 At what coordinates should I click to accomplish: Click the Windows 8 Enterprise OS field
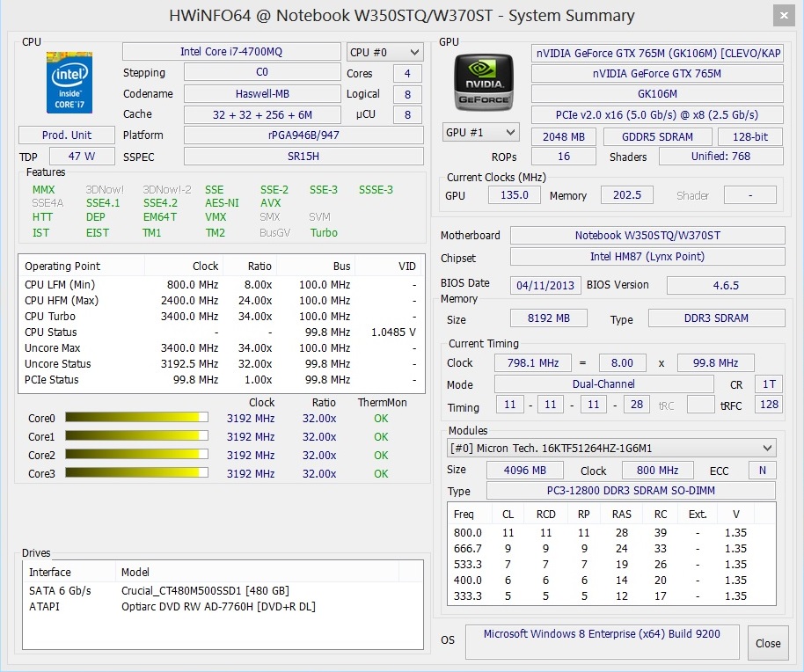pos(602,641)
